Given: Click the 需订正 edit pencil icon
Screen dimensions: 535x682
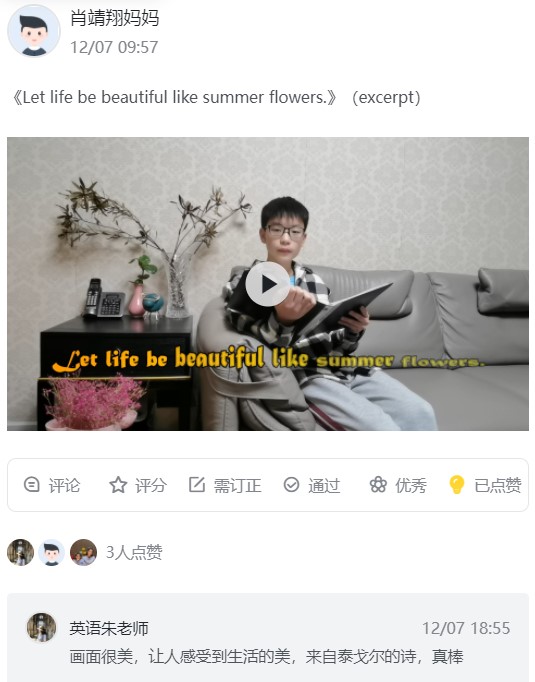Looking at the screenshot, I should (x=197, y=485).
